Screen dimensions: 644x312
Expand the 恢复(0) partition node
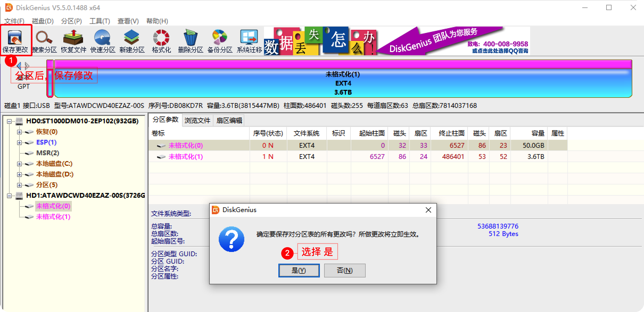click(19, 132)
